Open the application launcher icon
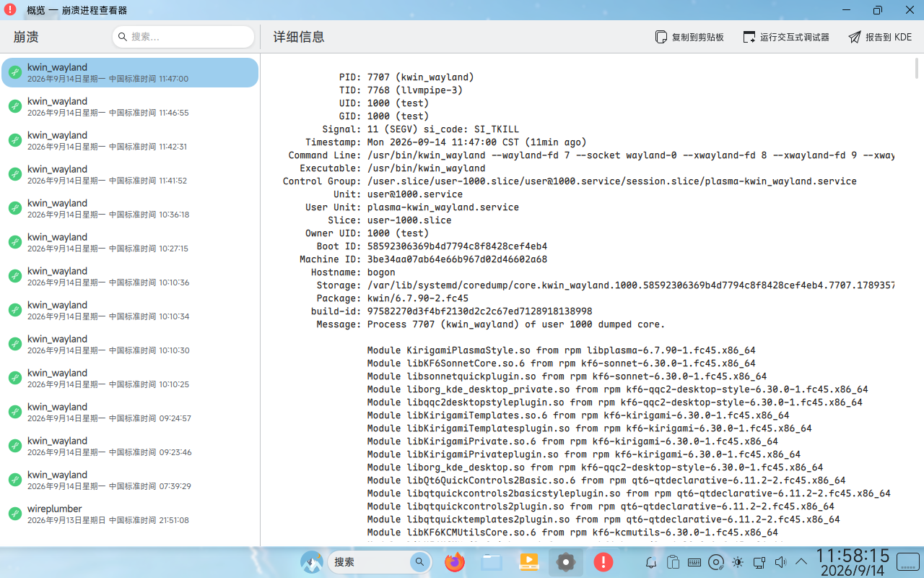Viewport: 924px width, 578px height. [x=312, y=562]
